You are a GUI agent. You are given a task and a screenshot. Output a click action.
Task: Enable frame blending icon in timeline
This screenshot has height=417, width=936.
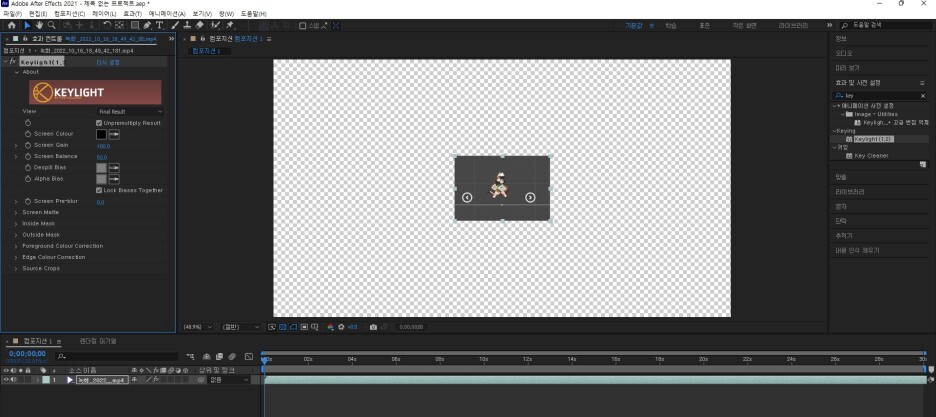[x=219, y=356]
